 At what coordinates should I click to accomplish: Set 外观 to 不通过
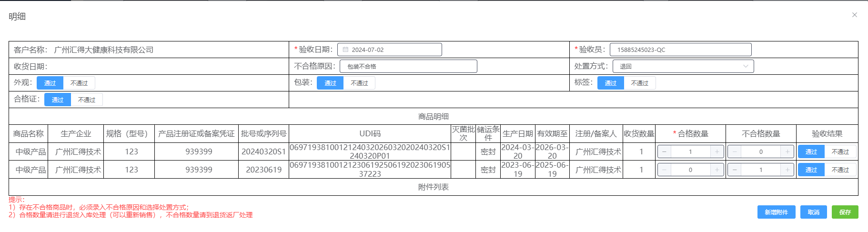(79, 83)
